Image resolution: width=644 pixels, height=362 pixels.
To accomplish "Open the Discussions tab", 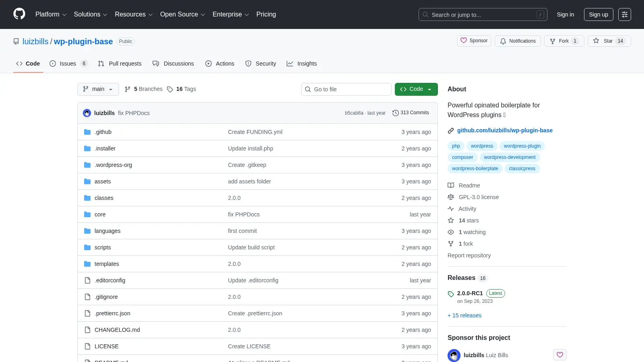I will [173, 64].
